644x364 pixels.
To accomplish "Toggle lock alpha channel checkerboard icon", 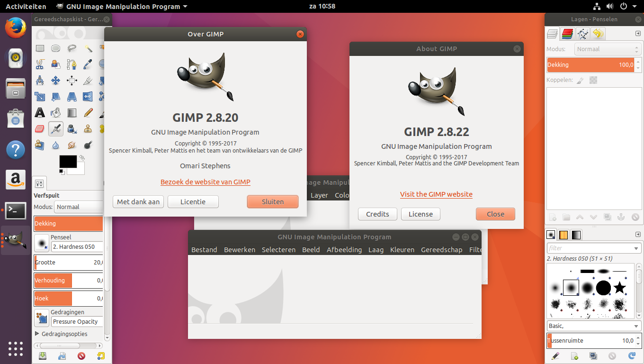I will tap(593, 81).
